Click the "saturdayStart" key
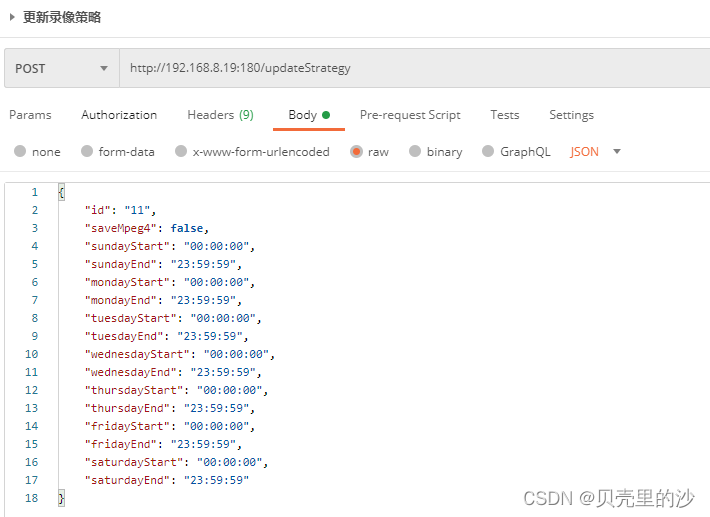 click(134, 462)
